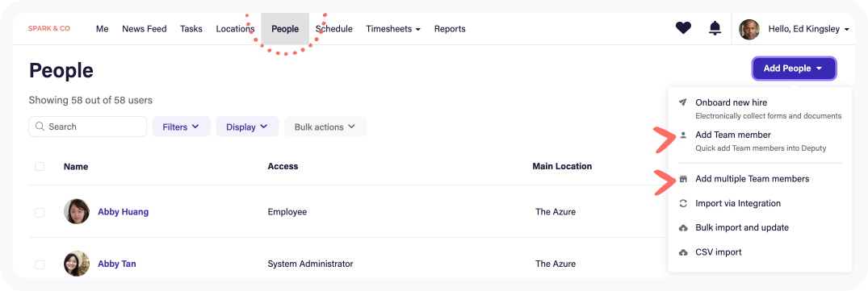Viewport: 868px width, 291px height.
Task: Expand the Filters dropdown
Action: [181, 127]
